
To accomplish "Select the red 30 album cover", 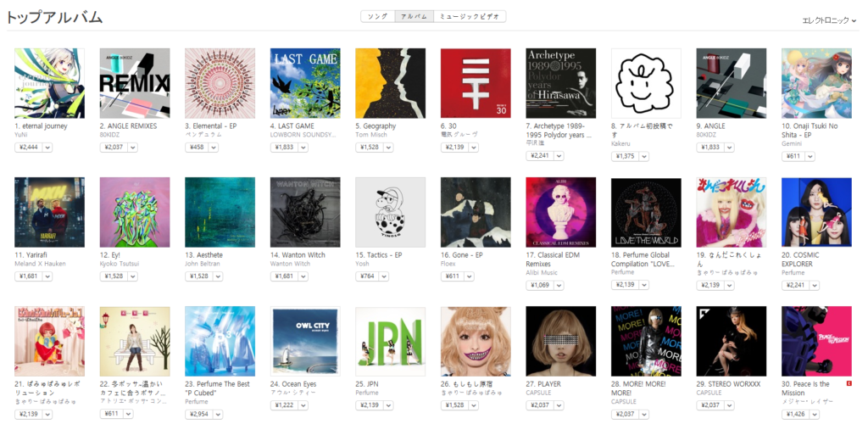I will point(476,83).
